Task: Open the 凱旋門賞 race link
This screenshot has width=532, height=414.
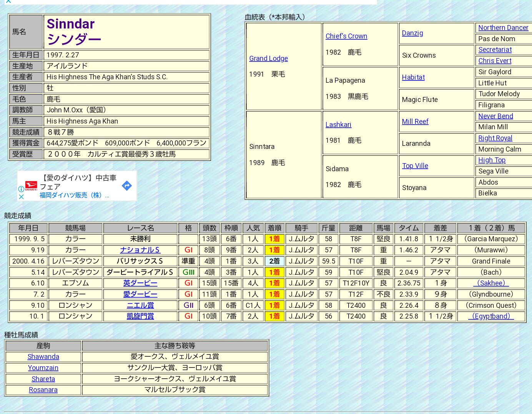Action: (140, 316)
